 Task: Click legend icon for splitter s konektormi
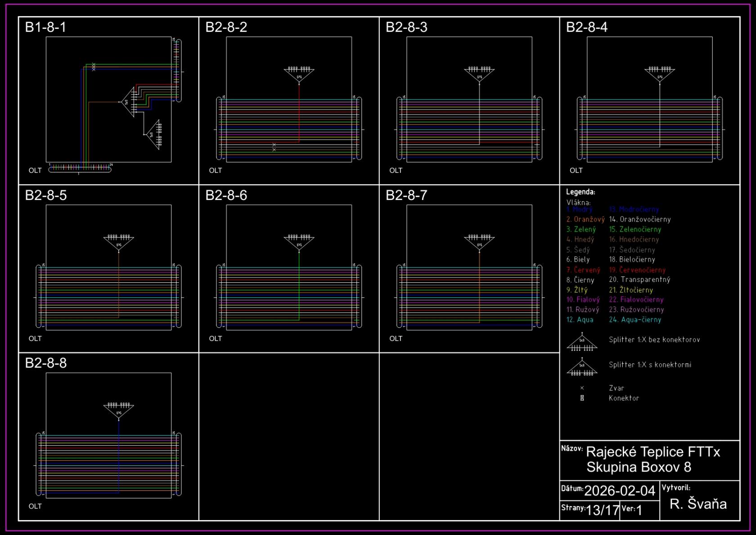pyautogui.click(x=582, y=367)
